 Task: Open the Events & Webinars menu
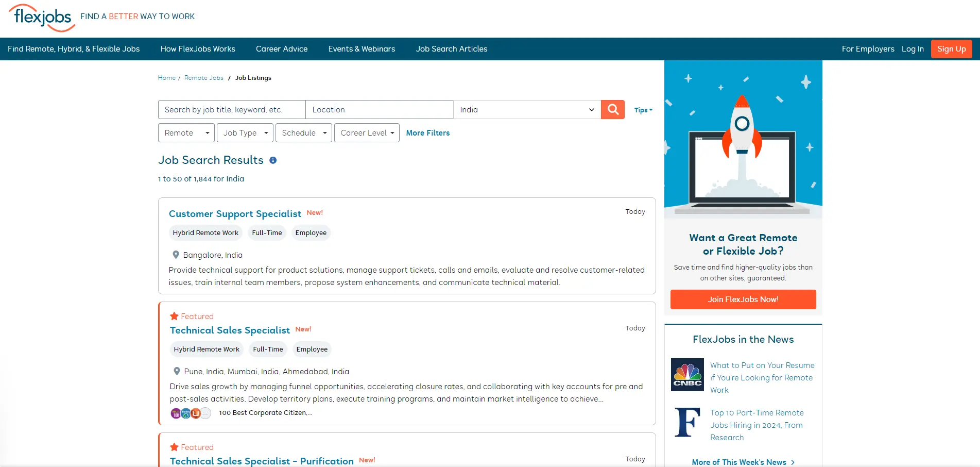coord(362,49)
